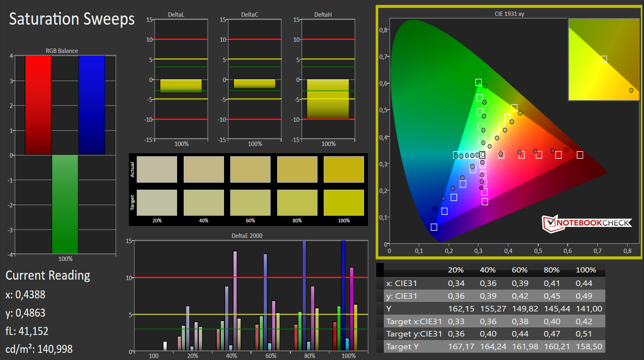Click the white bar above '100' in DeltaE 2000
The image size is (644, 360).
click(x=165, y=346)
